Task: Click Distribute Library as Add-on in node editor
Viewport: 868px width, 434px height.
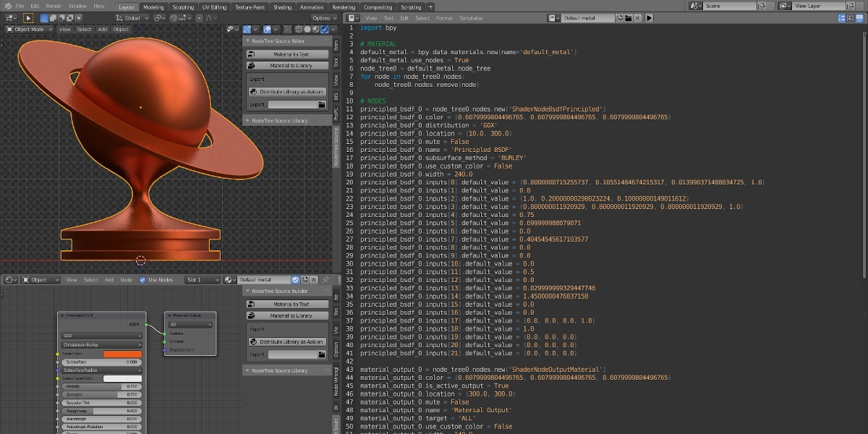Action: (x=289, y=341)
